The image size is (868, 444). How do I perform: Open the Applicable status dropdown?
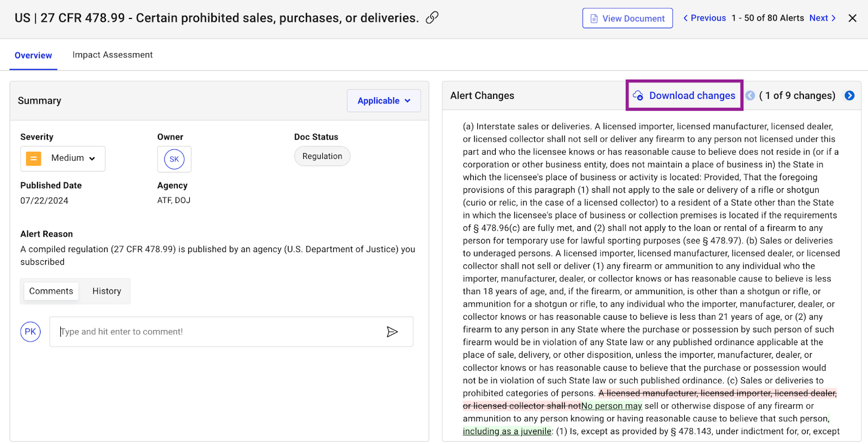(x=384, y=101)
